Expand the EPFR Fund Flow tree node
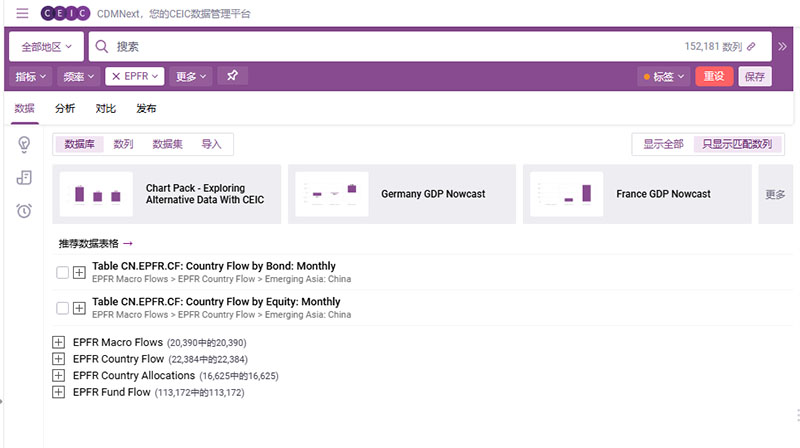The width and height of the screenshot is (800, 448). tap(58, 392)
